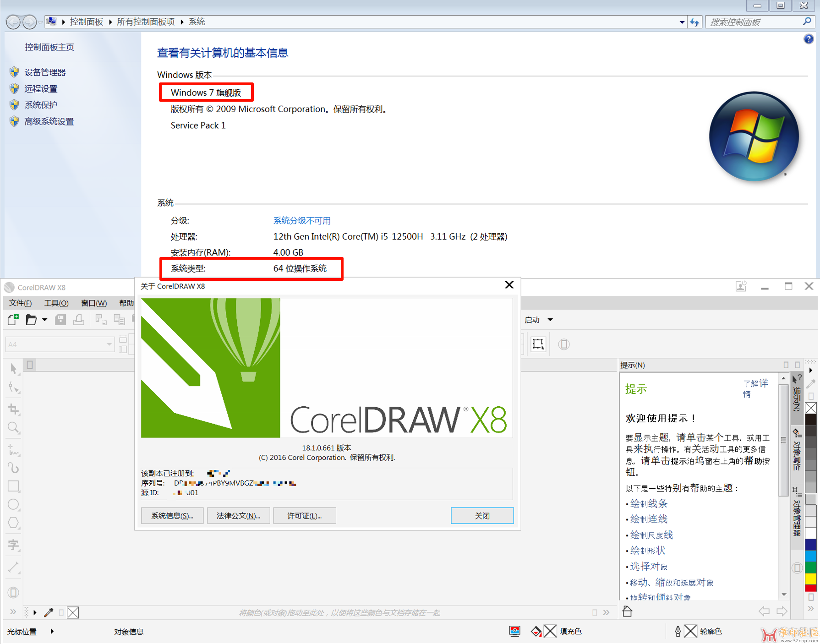Open the 文件(F) menu
820x644 pixels.
coord(20,303)
